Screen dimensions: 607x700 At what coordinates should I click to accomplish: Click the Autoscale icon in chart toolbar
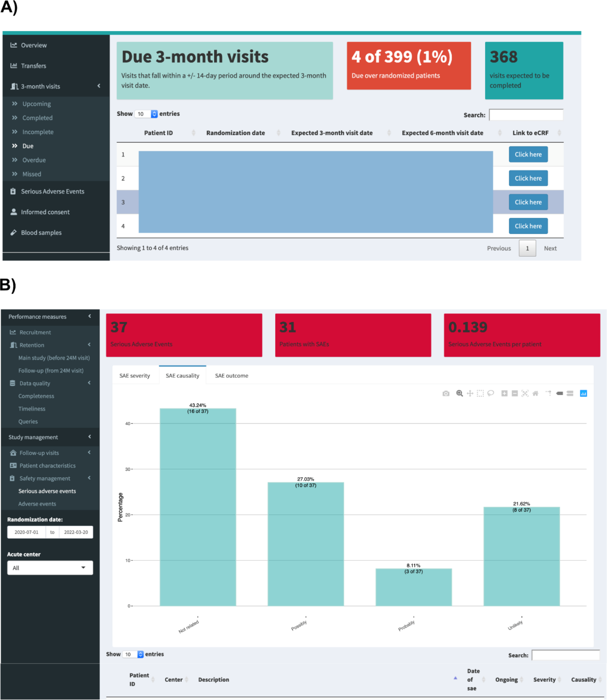[x=525, y=393]
